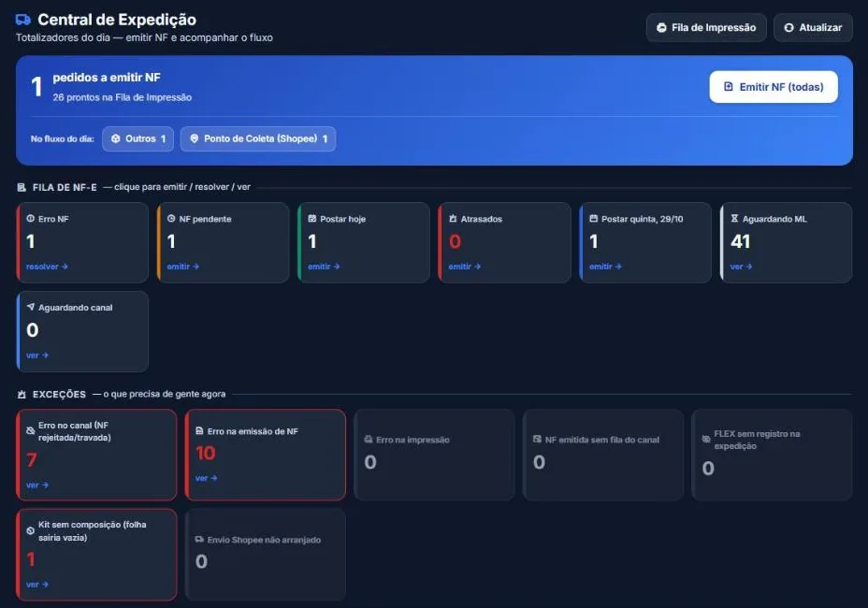The image size is (868, 608).
Task: Select the Ponto de Coleta (Shopee) chip
Action: coord(258,139)
